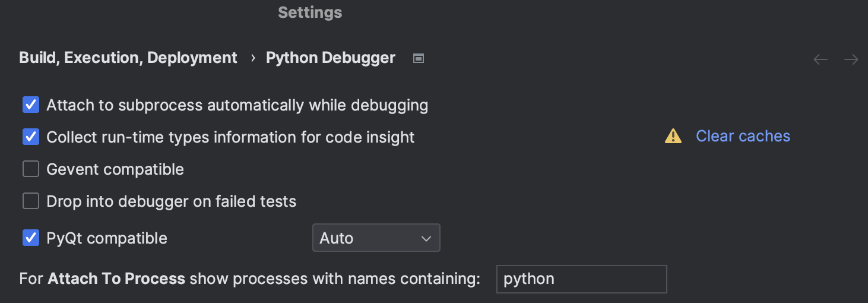Image resolution: width=868 pixels, height=303 pixels.
Task: Enable Gevent compatible checkbox
Action: pyautogui.click(x=31, y=169)
